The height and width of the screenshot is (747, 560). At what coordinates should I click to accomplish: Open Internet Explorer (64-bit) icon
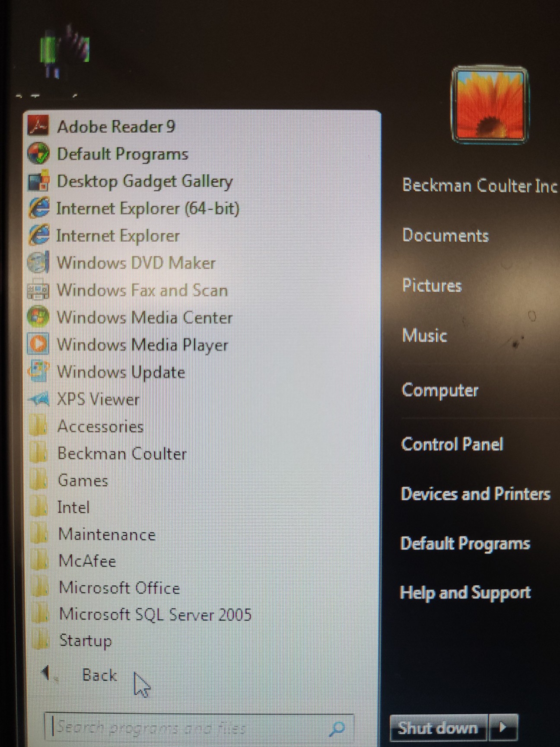39,208
